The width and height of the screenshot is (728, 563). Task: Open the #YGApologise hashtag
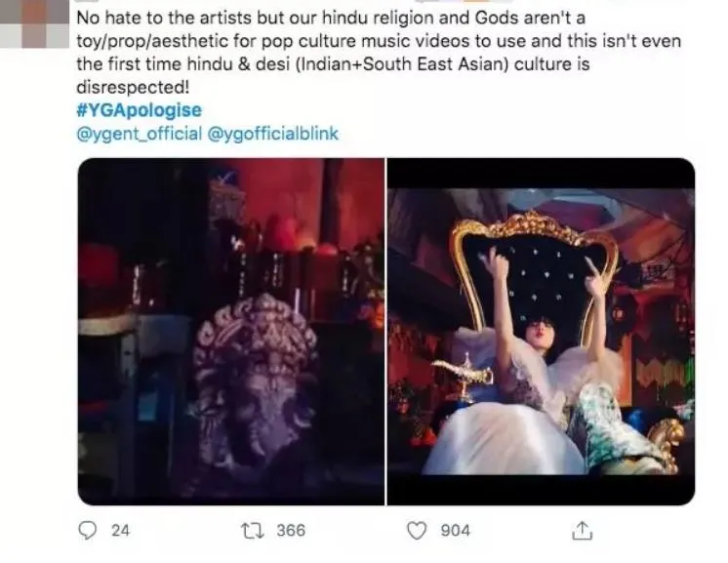pyautogui.click(x=139, y=111)
